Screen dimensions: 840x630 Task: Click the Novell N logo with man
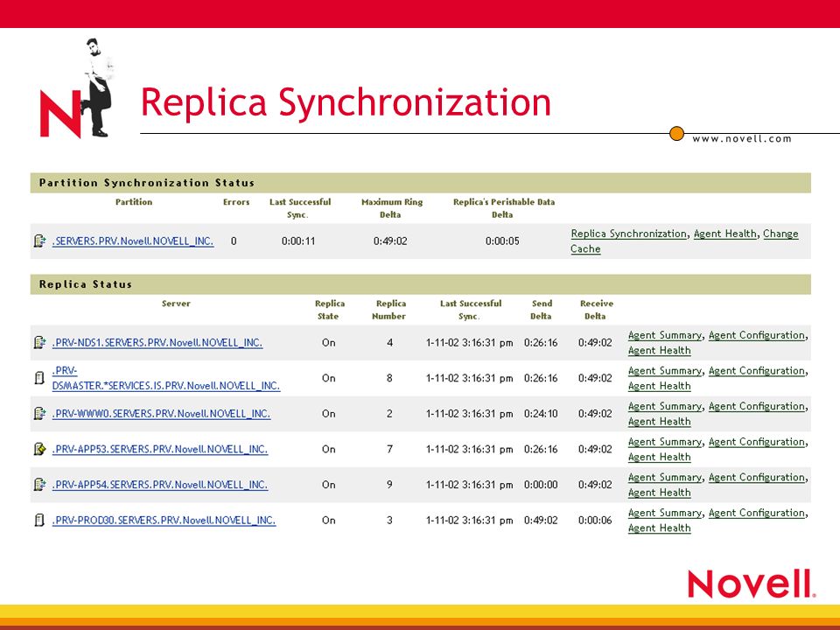pos(76,87)
